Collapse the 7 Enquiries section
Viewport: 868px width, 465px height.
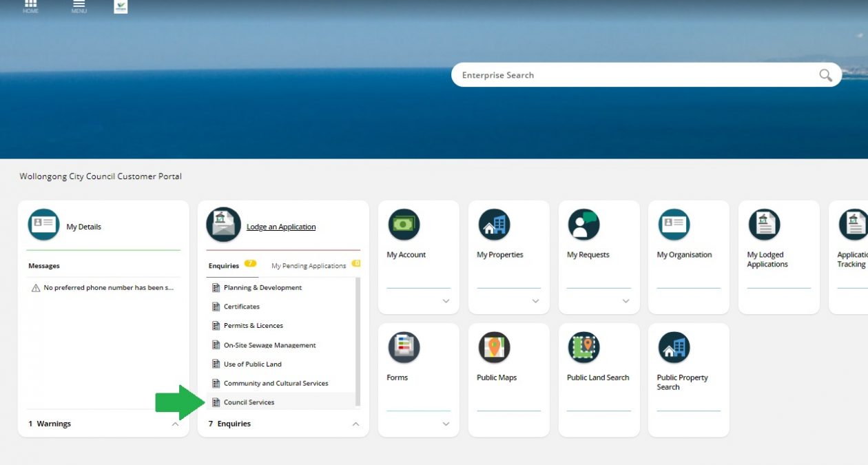[355, 424]
